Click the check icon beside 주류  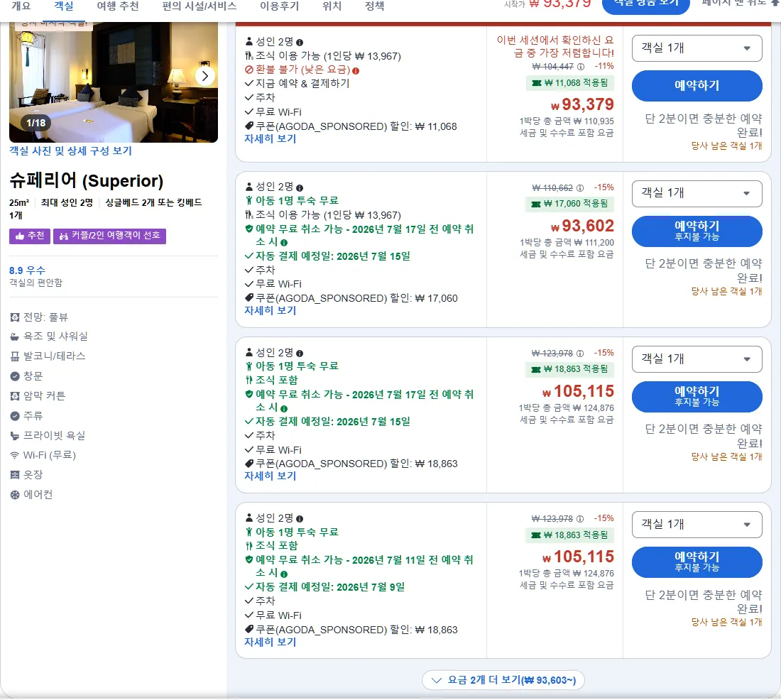pos(15,416)
